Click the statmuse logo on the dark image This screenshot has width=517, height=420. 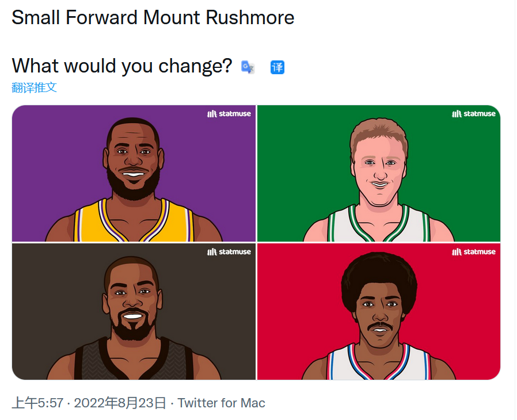pos(229,252)
